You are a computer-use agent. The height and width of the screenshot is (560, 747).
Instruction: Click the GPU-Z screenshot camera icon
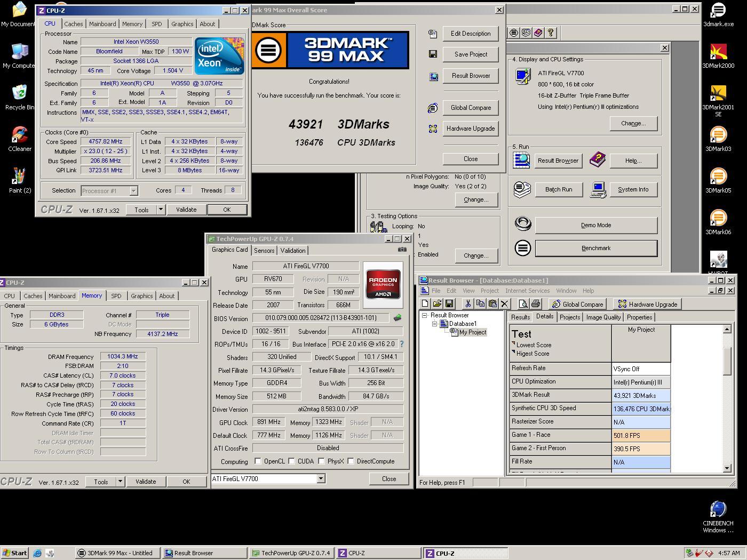pos(402,249)
